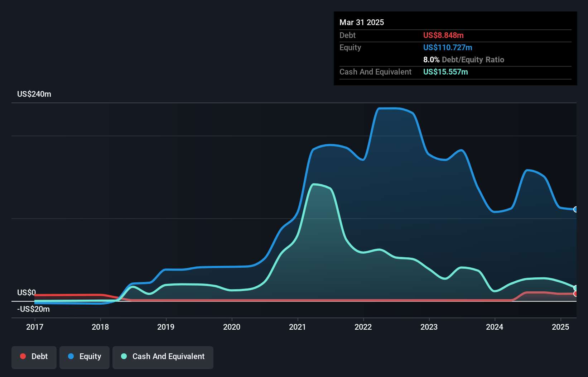Click the red Debt endpoint marker

[x=575, y=294]
